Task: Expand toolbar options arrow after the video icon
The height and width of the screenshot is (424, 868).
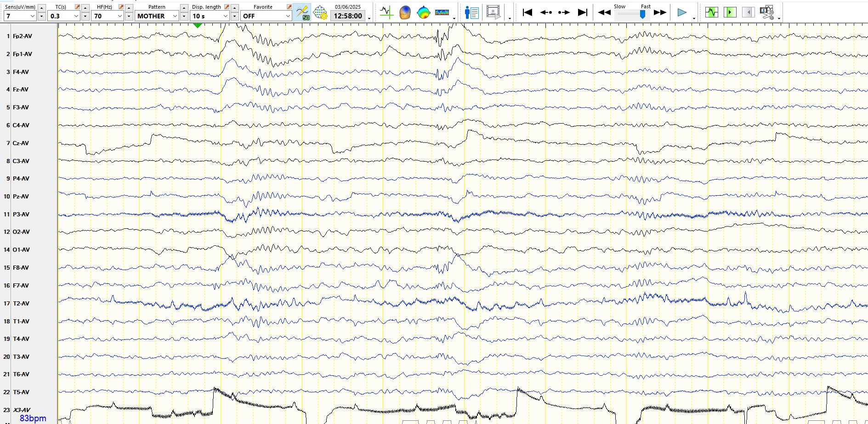Action: point(510,18)
